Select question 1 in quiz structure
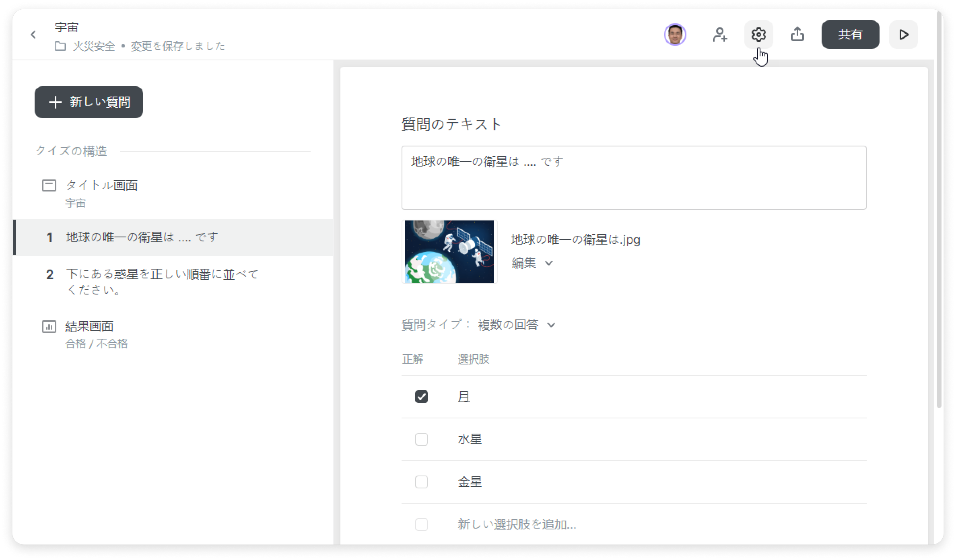 142,237
